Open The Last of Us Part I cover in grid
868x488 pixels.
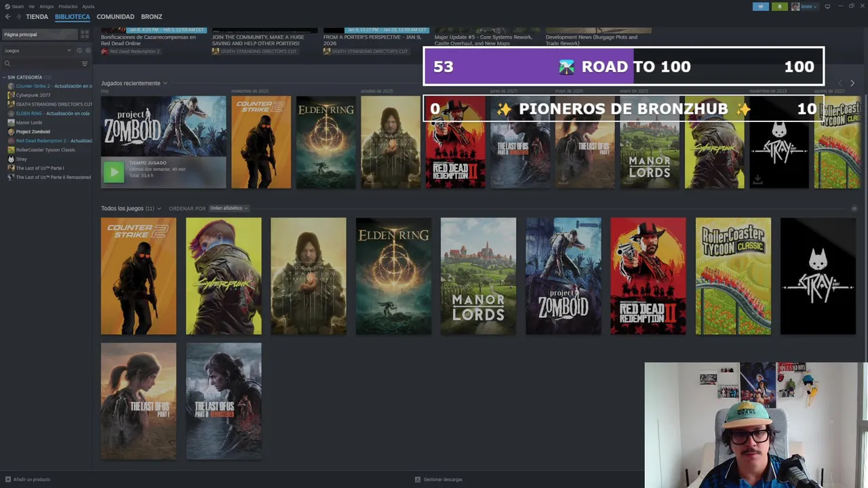[x=138, y=401]
